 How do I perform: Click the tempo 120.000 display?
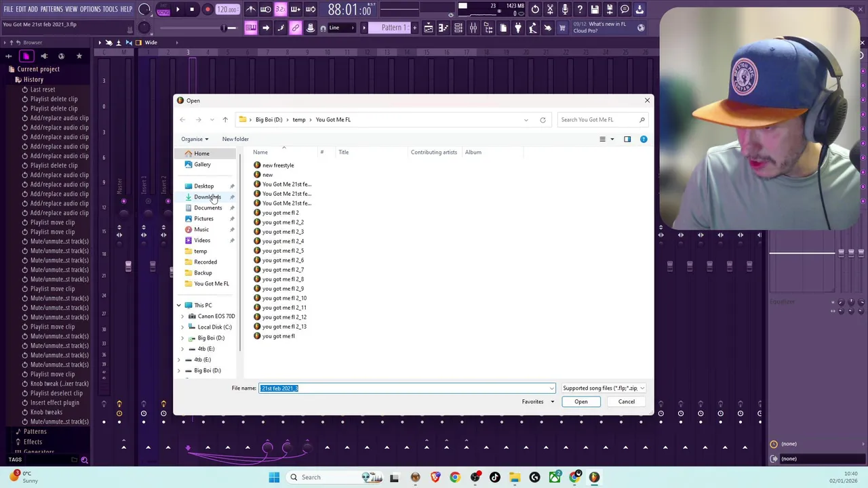click(x=228, y=9)
